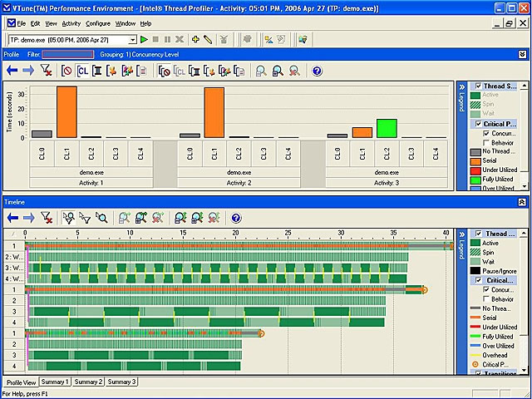Open the Profile toolbar help question icon
This screenshot has width=532, height=399.
(x=317, y=71)
